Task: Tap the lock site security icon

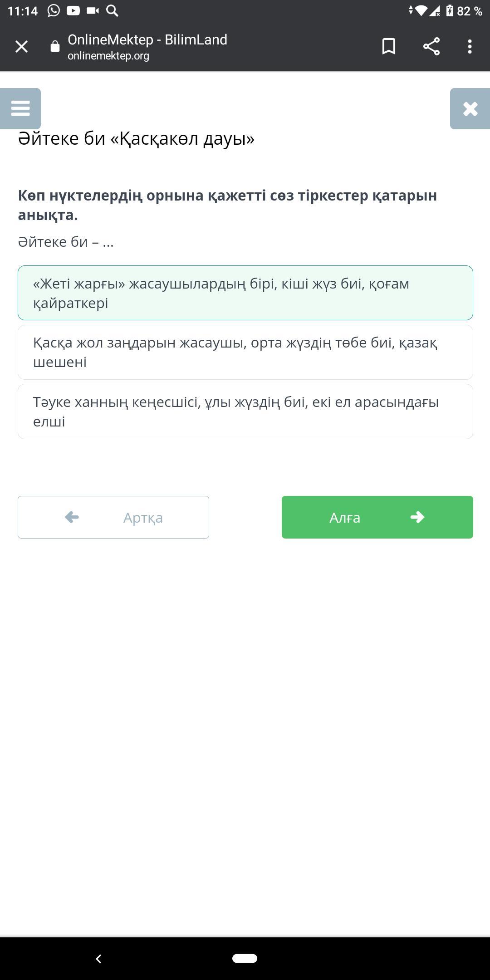Action: click(x=55, y=46)
